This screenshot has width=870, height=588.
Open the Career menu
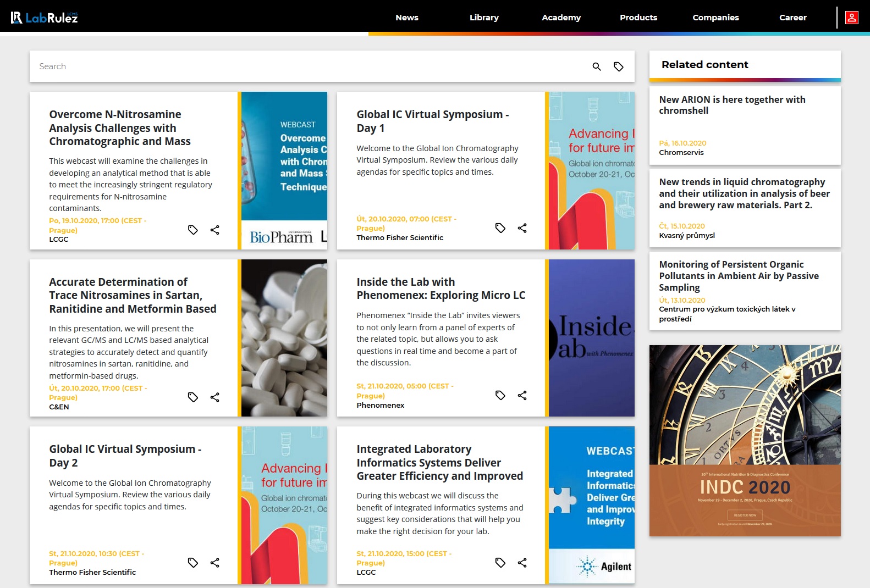click(x=793, y=18)
